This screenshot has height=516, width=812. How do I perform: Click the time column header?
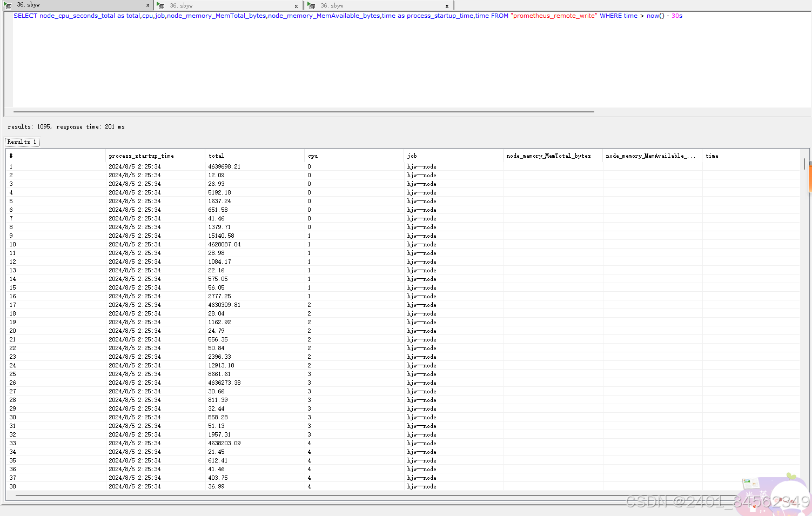(712, 156)
